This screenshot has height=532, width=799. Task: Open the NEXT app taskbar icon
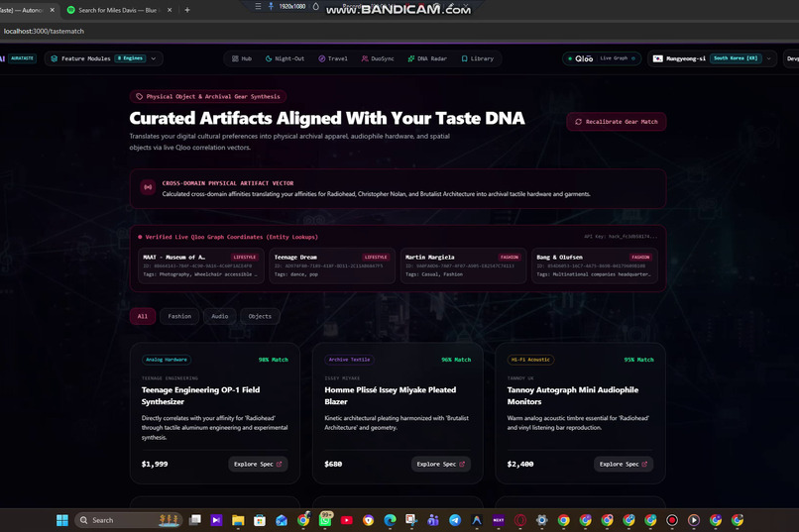click(x=499, y=520)
